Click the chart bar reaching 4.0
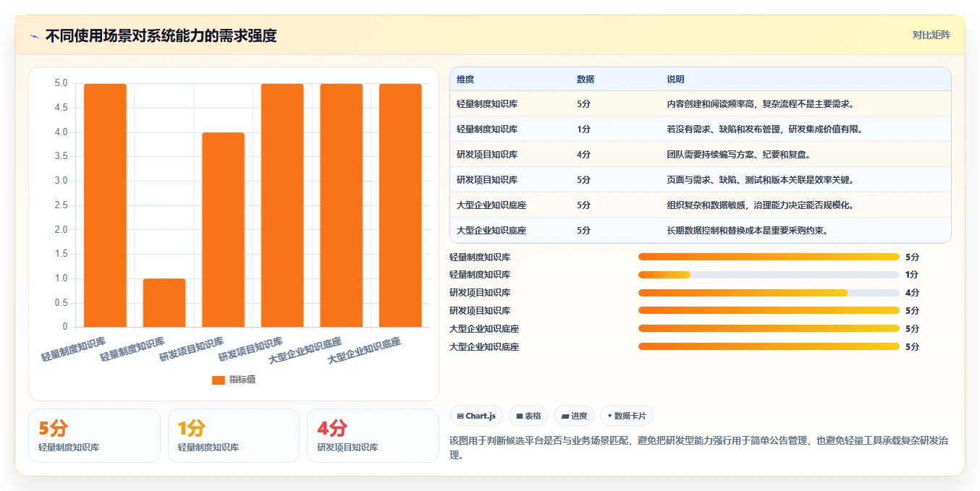 [224, 229]
